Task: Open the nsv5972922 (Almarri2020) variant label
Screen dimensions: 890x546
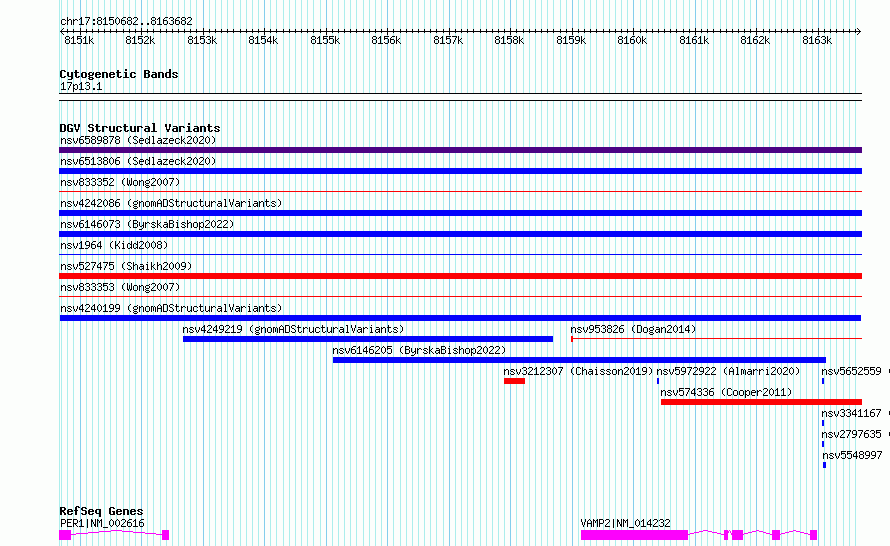Action: point(728,371)
